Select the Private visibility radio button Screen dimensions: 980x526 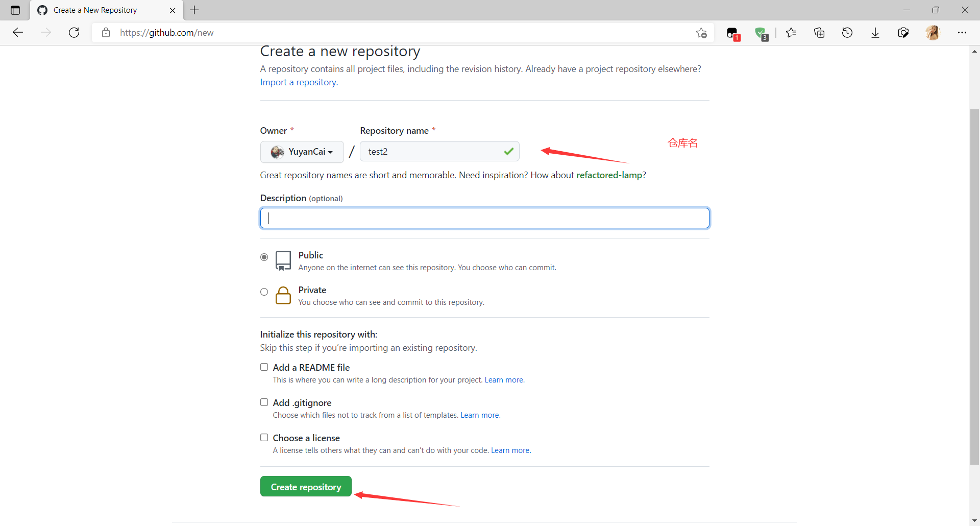[264, 292]
